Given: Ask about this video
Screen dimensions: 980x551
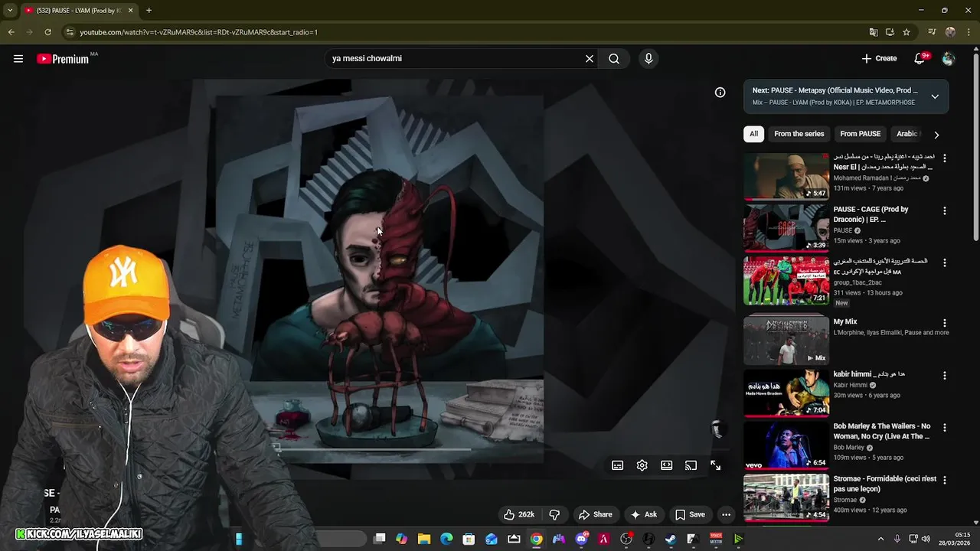Looking at the screenshot, I should [x=643, y=514].
